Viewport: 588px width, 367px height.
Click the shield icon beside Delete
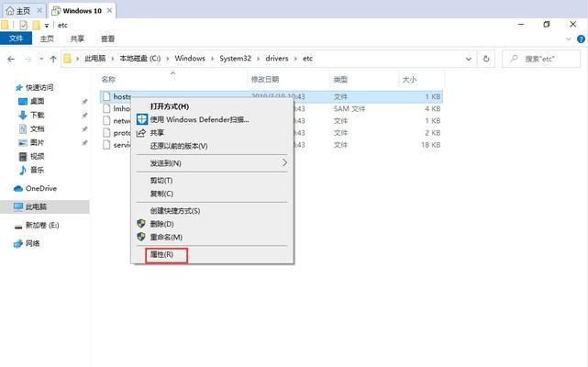[x=141, y=224]
